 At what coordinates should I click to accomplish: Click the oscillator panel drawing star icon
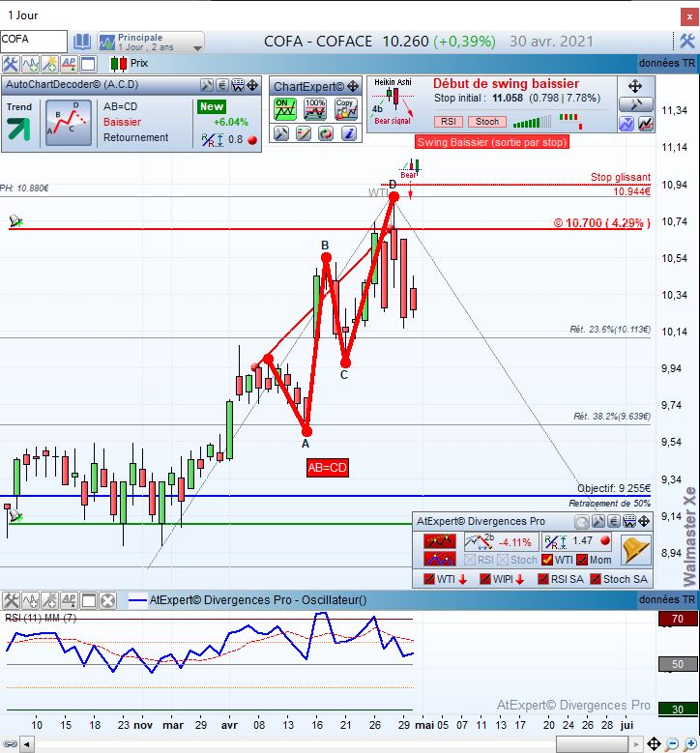50,601
